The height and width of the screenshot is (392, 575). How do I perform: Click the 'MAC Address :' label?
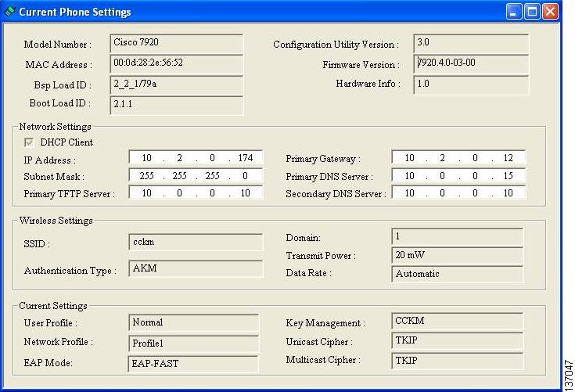point(59,65)
